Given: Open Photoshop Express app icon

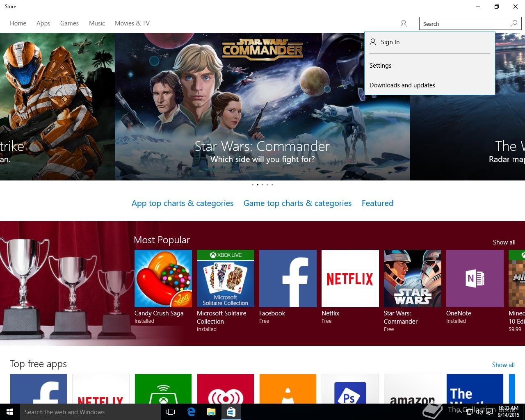Looking at the screenshot, I should pos(350,388).
